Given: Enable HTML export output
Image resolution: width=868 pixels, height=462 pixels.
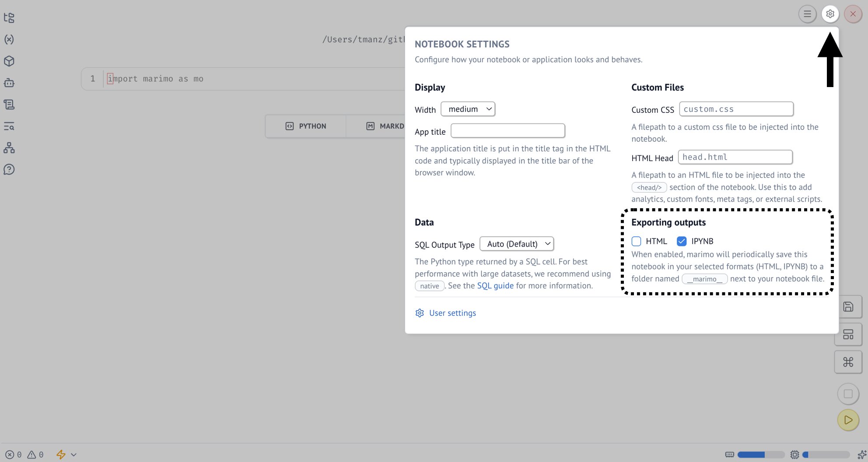Looking at the screenshot, I should 637,241.
